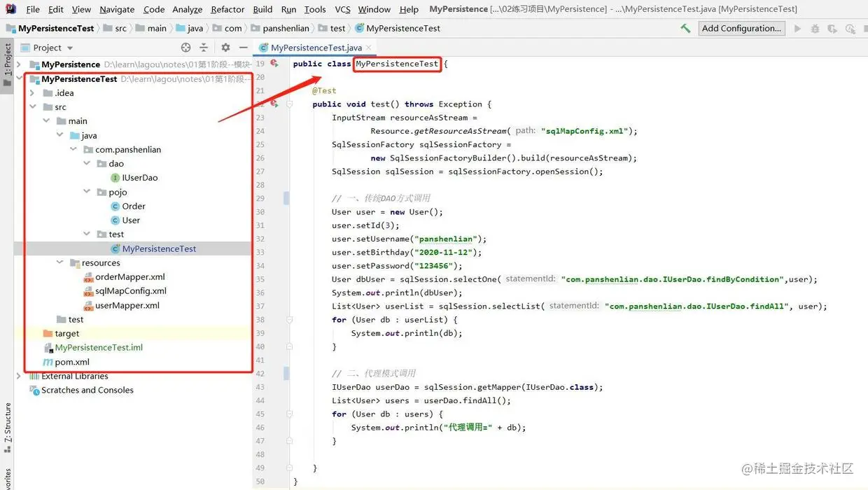This screenshot has height=490, width=868.
Task: Open the Navigate menu
Action: click(117, 9)
